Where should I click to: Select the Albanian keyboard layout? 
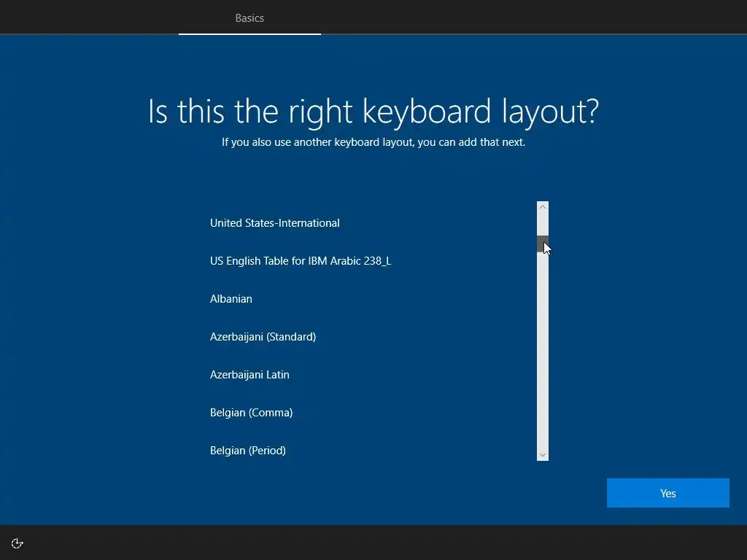pos(368,298)
